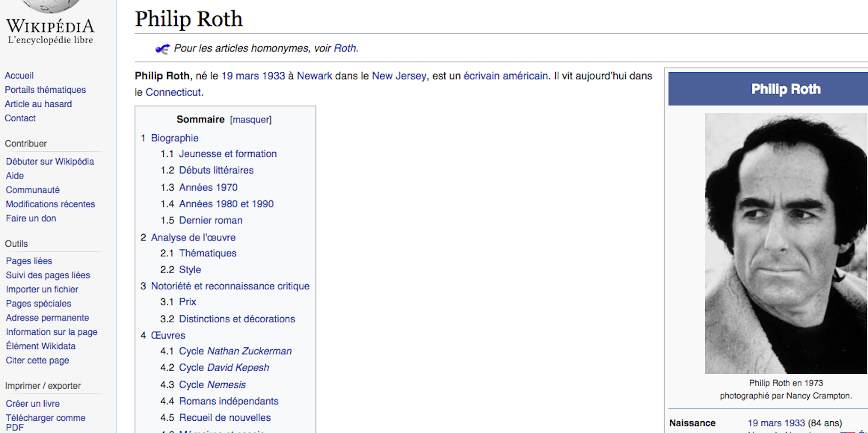Visit the écrivain américain link
The height and width of the screenshot is (433, 868).
click(x=505, y=76)
